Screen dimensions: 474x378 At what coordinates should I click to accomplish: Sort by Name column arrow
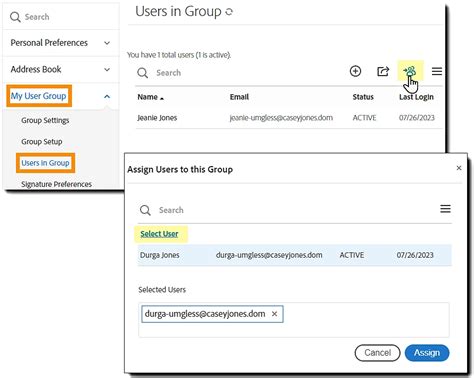coord(162,98)
